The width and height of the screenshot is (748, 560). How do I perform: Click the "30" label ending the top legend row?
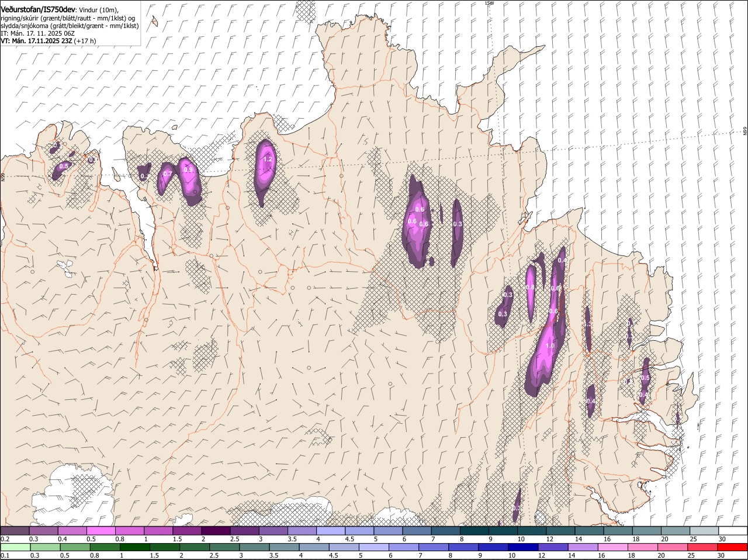coord(722,539)
